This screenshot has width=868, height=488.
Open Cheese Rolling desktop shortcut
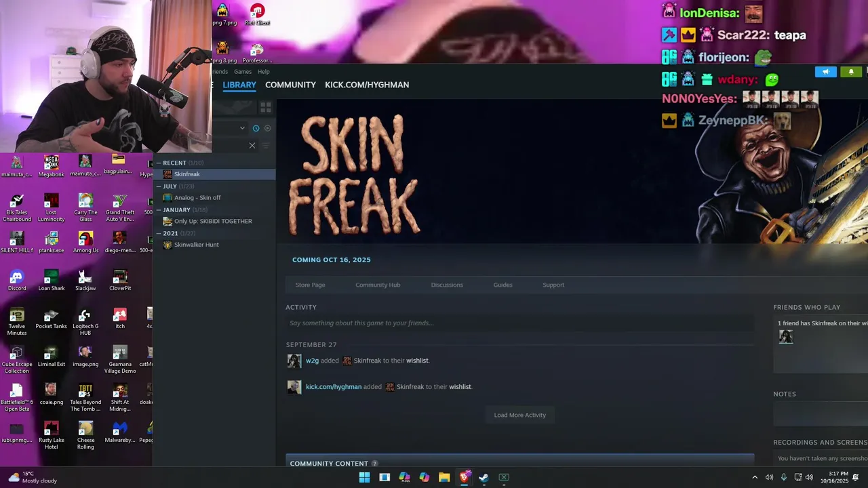[x=85, y=436]
